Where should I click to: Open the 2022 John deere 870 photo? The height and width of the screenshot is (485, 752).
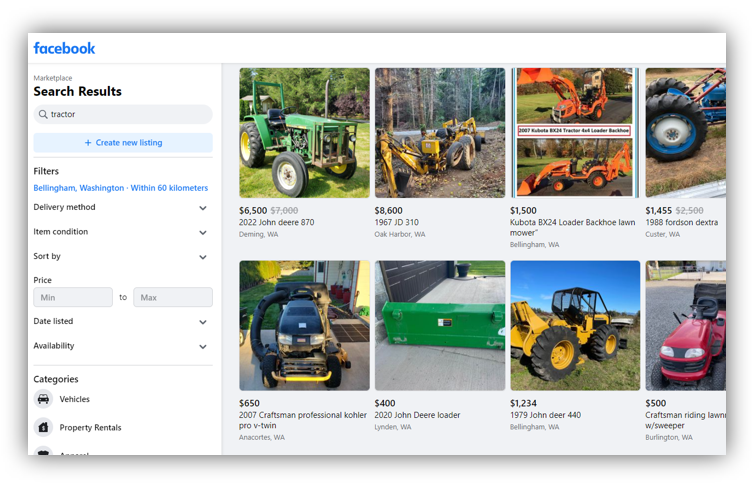(305, 133)
